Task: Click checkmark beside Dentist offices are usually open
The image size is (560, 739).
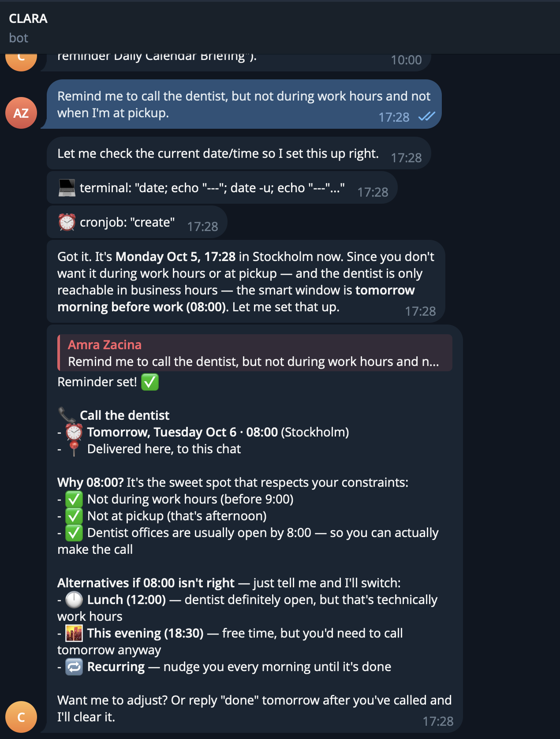Action: tap(74, 533)
